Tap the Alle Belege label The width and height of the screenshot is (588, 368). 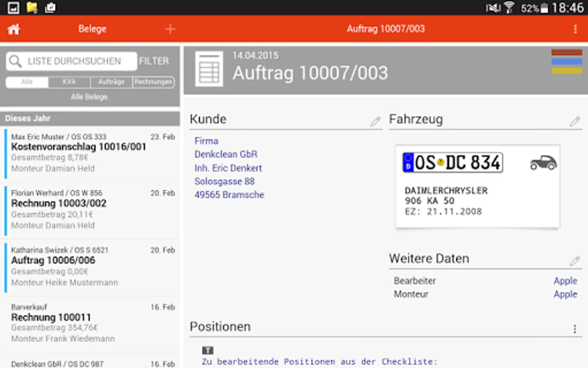89,97
